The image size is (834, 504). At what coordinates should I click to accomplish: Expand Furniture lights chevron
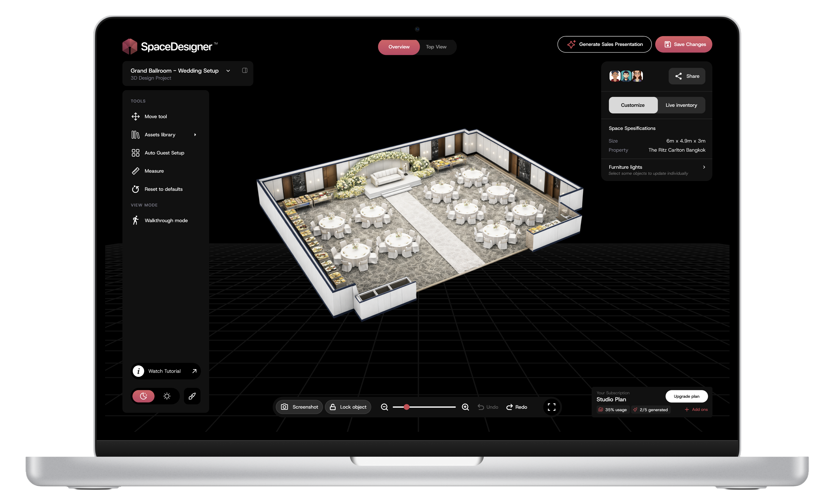(704, 167)
